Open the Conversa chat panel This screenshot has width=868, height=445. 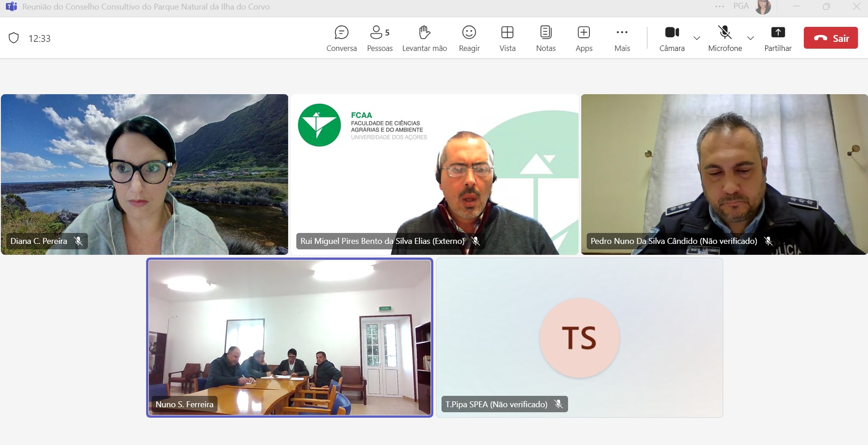tap(341, 38)
